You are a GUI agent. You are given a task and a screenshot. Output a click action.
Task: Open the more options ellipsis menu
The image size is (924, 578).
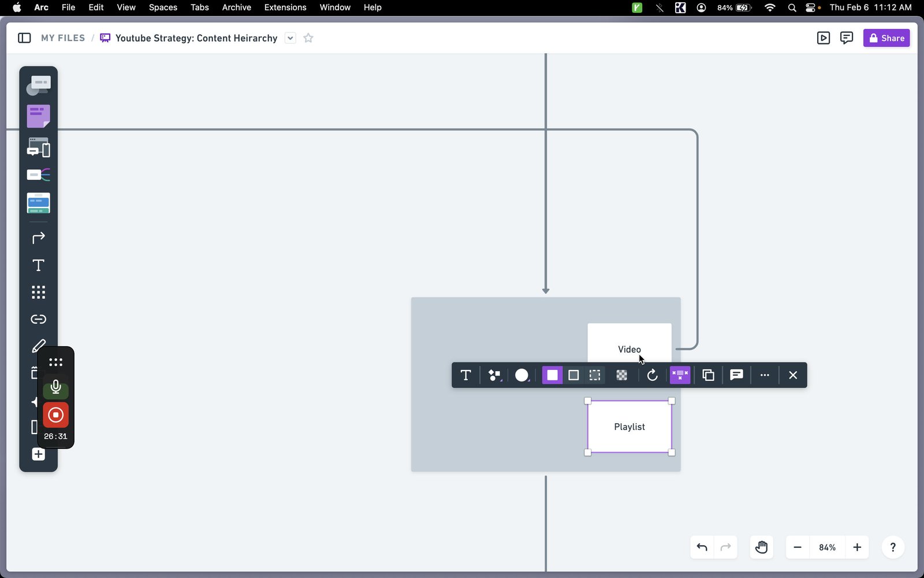pyautogui.click(x=765, y=375)
